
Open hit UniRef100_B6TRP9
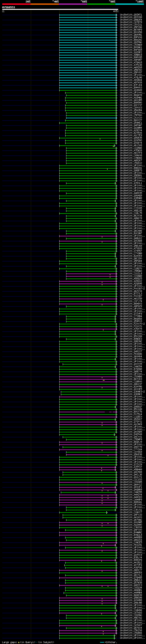point(131,30)
